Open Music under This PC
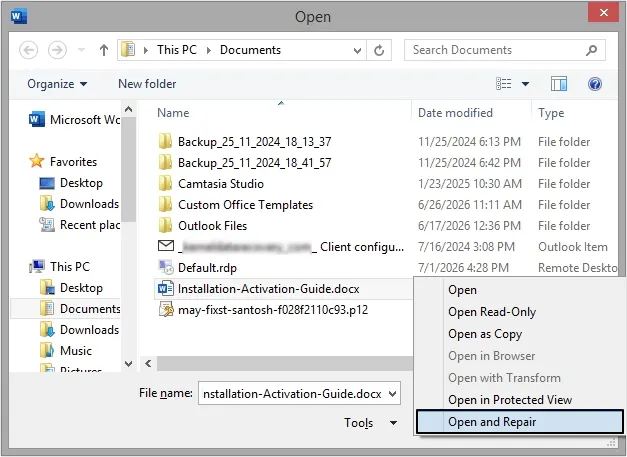The height and width of the screenshot is (457, 627). tap(66, 350)
